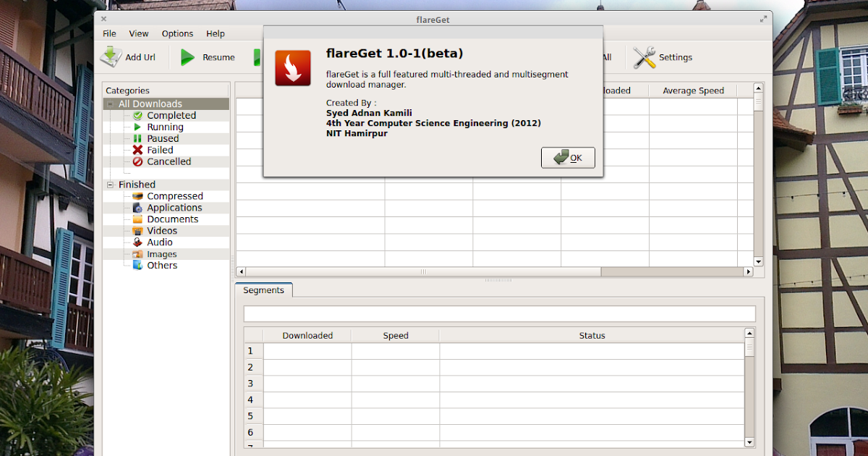Select segment row 4 header
This screenshot has width=868, height=456.
pos(253,400)
